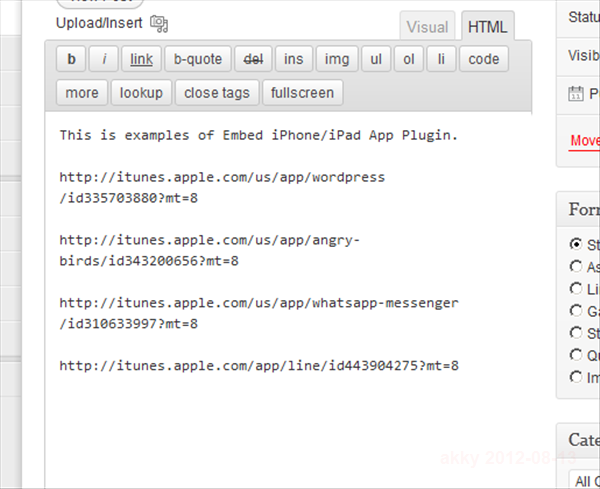Switch to the Visual editor tab
This screenshot has width=600, height=489.
pyautogui.click(x=427, y=26)
